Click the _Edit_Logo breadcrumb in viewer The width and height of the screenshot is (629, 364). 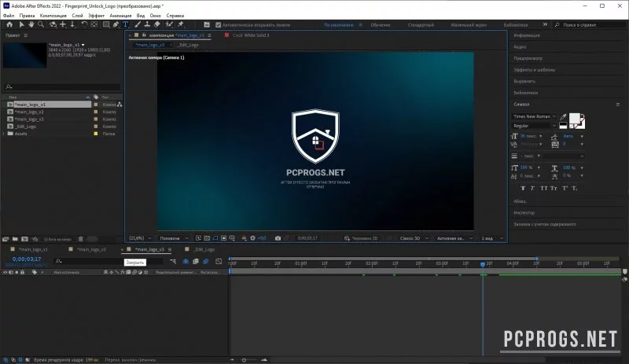click(188, 45)
